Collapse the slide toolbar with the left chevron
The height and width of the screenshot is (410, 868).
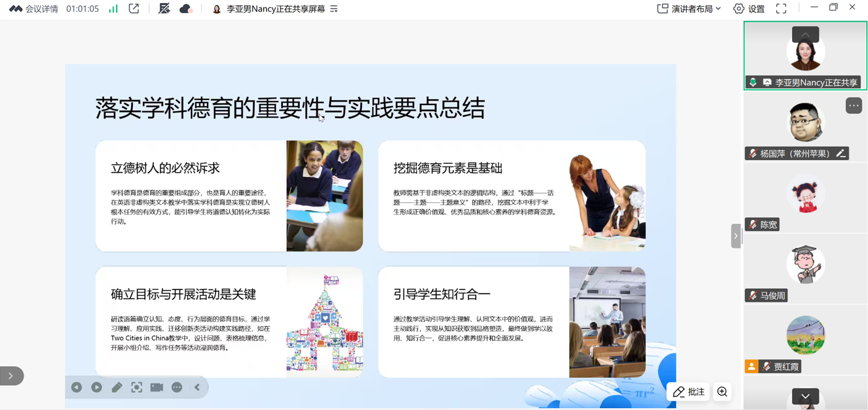197,387
